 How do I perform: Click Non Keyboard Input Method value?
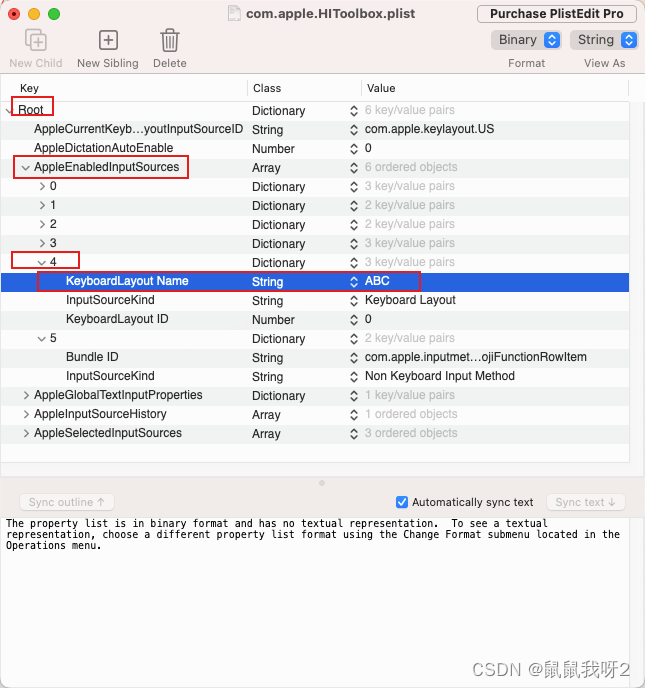440,376
